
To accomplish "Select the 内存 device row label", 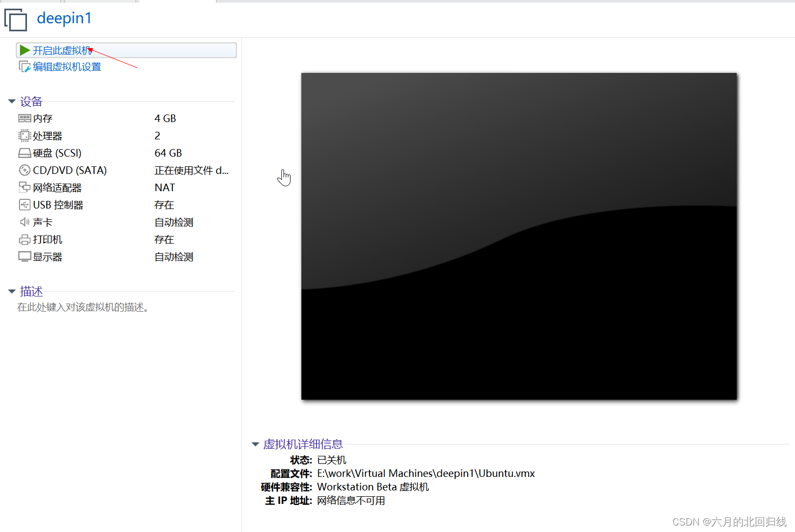I will tap(43, 118).
